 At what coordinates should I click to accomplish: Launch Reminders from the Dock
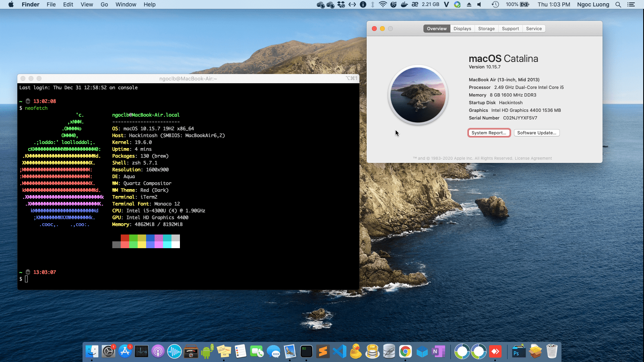(x=240, y=352)
